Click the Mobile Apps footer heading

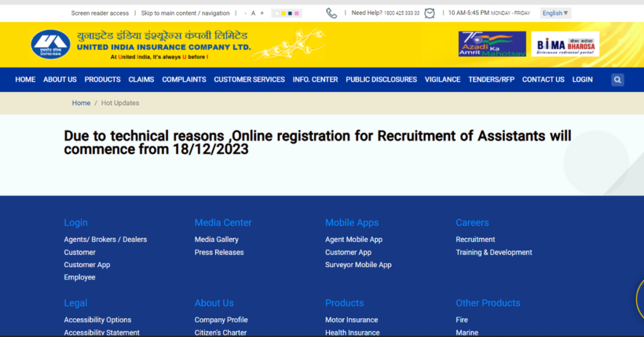coord(352,223)
